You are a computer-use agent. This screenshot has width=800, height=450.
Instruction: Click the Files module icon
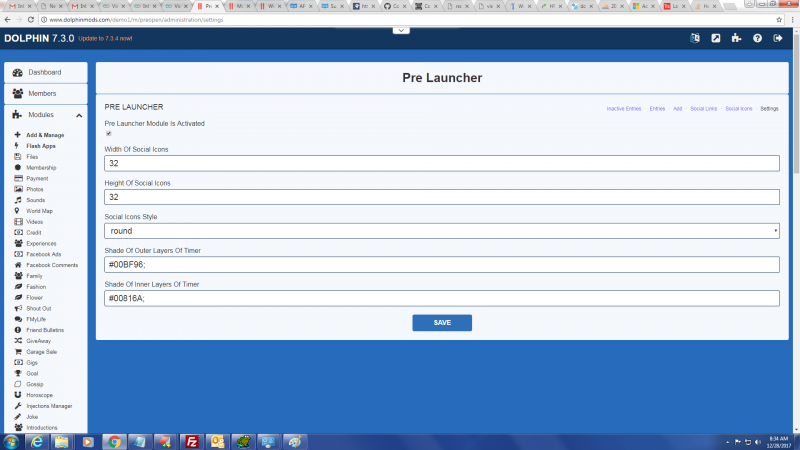[18, 157]
